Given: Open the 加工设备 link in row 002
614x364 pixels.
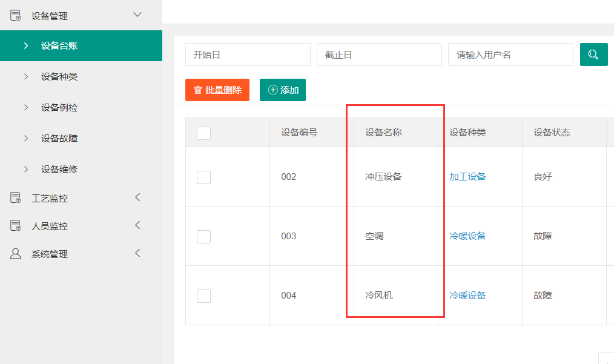Looking at the screenshot, I should point(467,177).
